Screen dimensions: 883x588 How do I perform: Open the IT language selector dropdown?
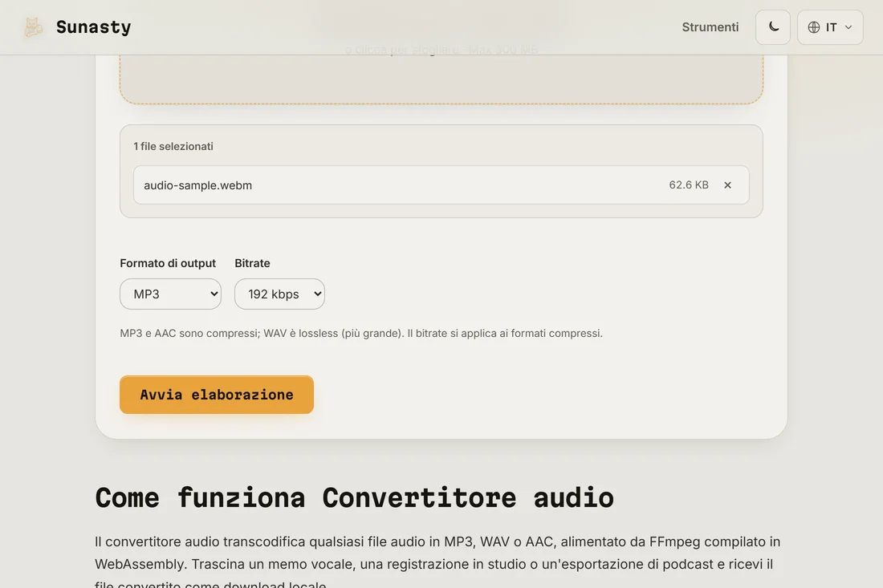pos(830,27)
